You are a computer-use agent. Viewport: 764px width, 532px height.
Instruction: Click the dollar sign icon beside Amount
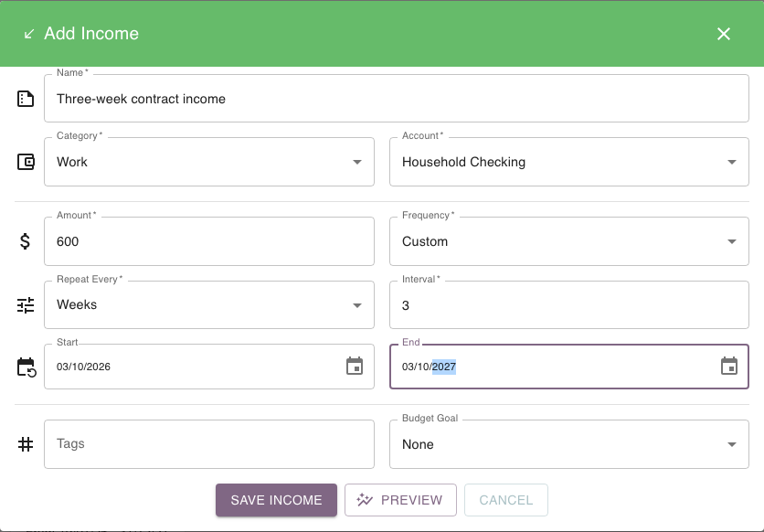point(25,241)
